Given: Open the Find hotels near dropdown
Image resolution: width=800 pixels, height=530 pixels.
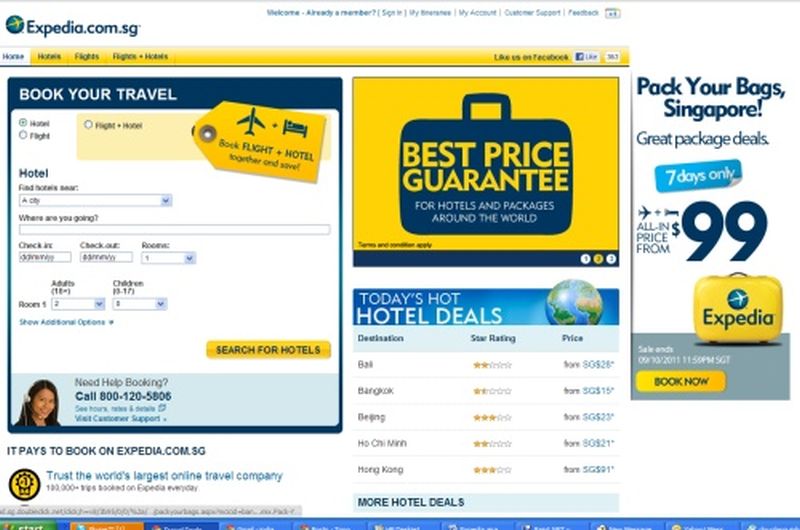Looking at the screenshot, I should (95, 200).
